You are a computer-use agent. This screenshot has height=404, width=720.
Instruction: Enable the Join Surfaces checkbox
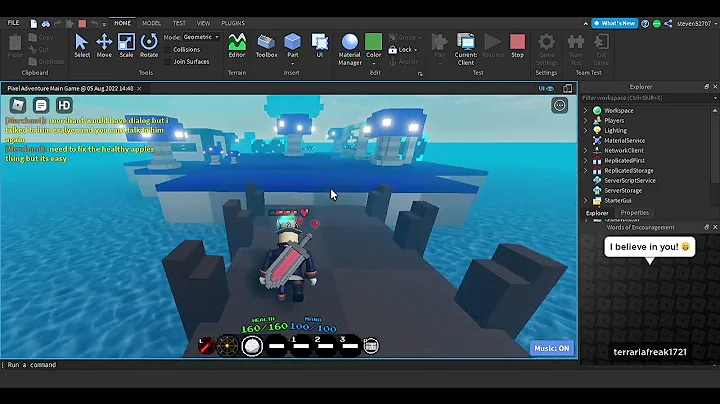click(x=167, y=62)
